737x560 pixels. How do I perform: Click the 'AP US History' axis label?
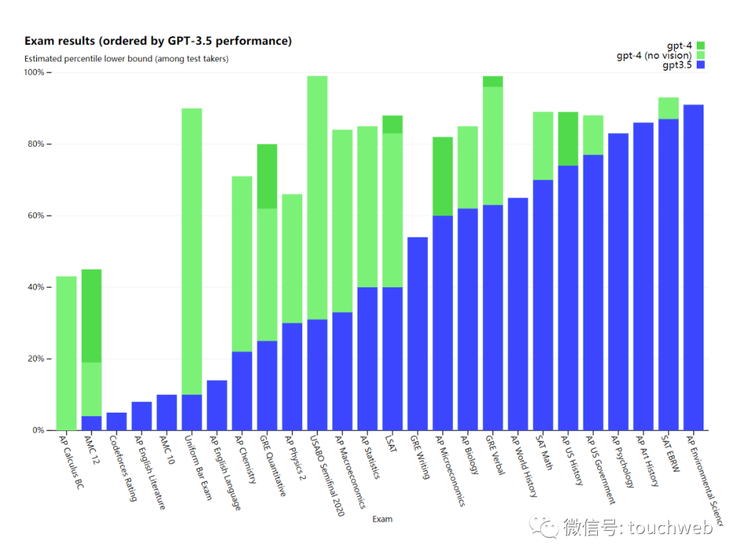[x=572, y=460]
